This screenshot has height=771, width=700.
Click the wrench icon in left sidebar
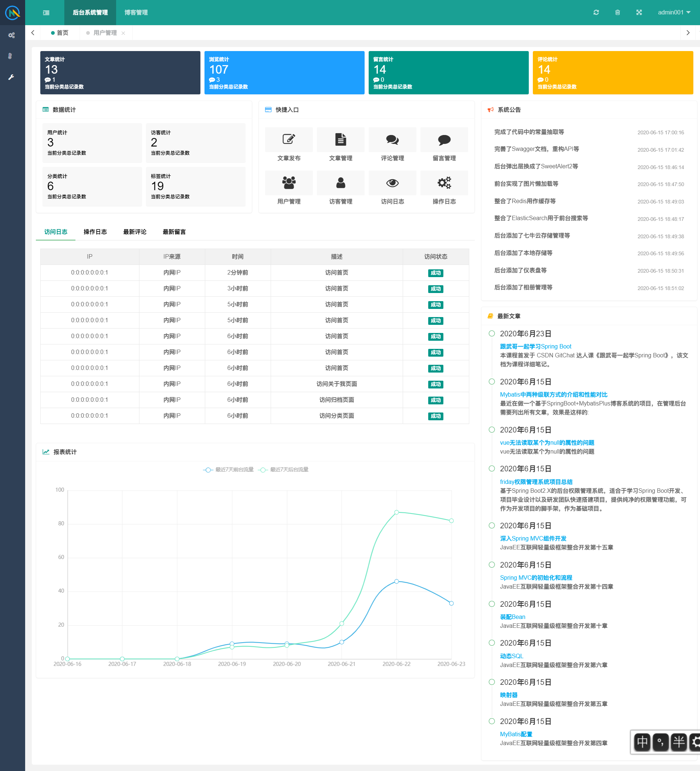[x=11, y=77]
